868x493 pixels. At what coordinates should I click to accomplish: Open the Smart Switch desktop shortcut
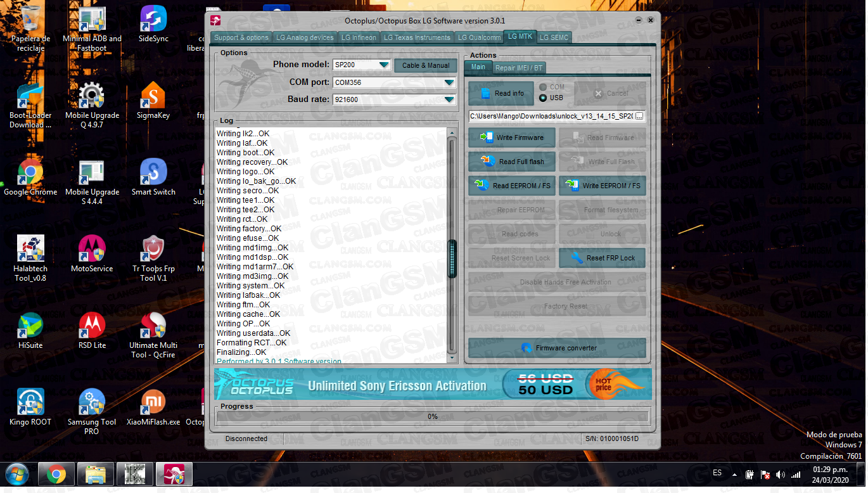153,178
